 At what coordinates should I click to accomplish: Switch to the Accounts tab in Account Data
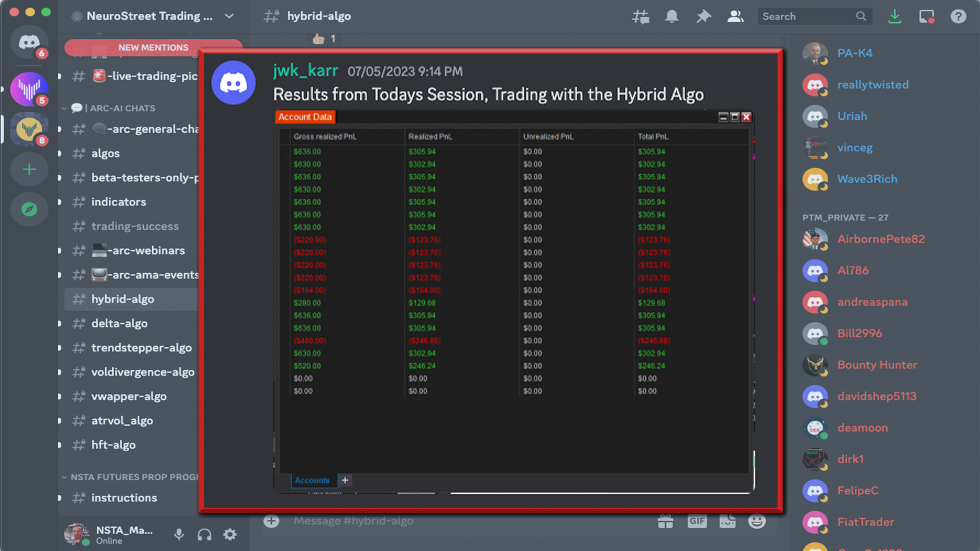click(x=312, y=480)
